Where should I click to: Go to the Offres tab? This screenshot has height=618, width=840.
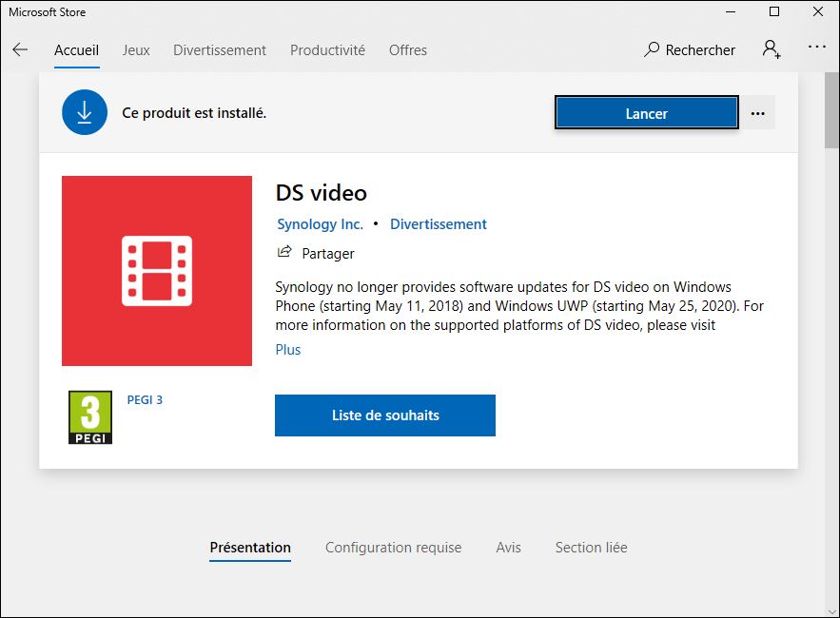(x=408, y=50)
